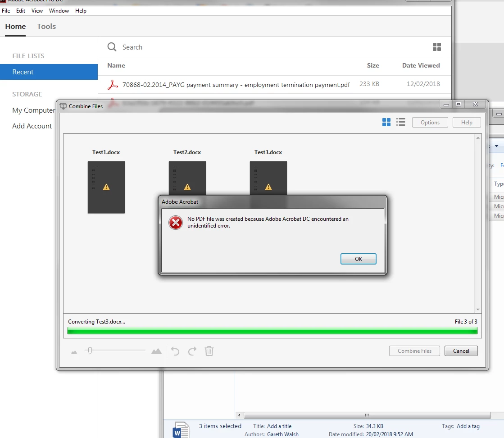Image resolution: width=504 pixels, height=438 pixels.
Task: Click the red error X icon in dialog
Action: (176, 223)
